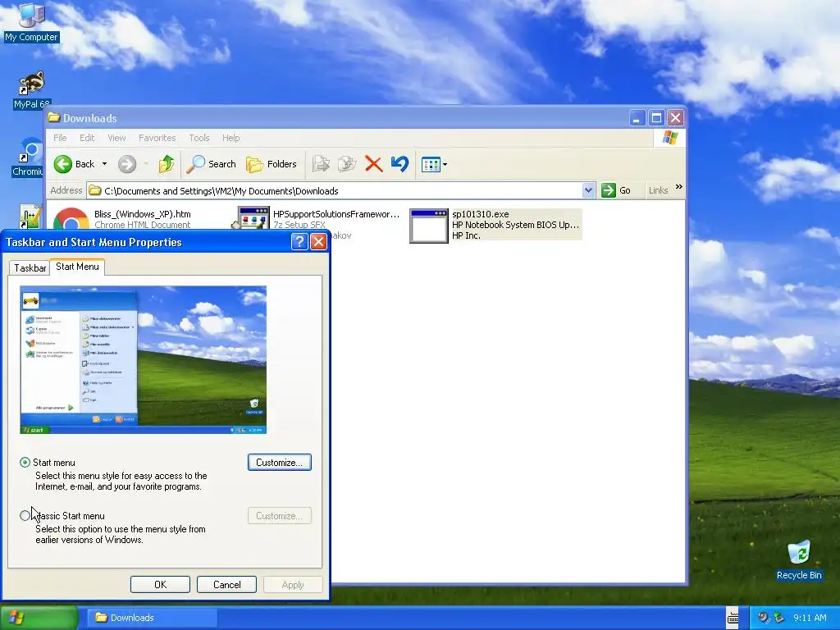Click Cancel in Properties dialog
Image resolution: width=840 pixels, height=630 pixels.
click(x=226, y=584)
